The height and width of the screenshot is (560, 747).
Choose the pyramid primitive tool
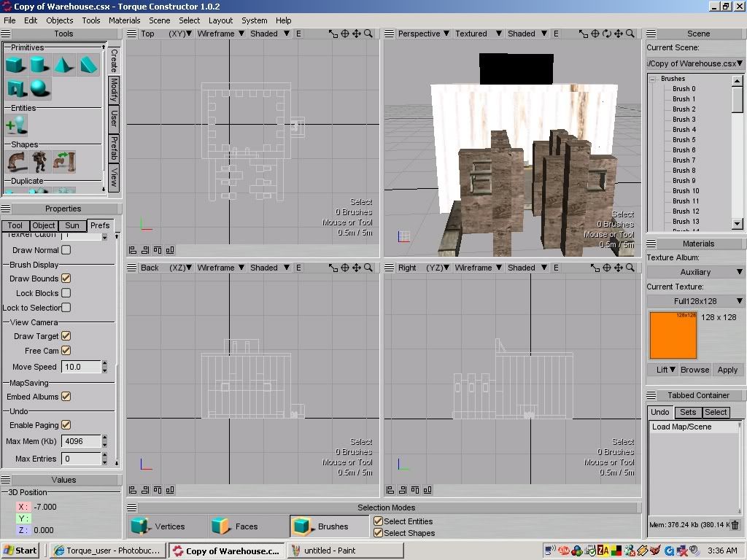[64, 65]
